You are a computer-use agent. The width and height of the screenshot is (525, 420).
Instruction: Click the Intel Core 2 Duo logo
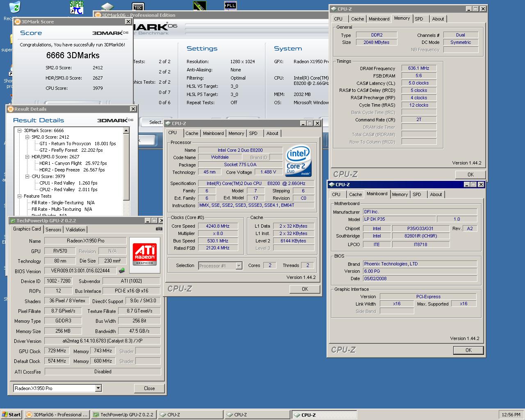point(298,160)
